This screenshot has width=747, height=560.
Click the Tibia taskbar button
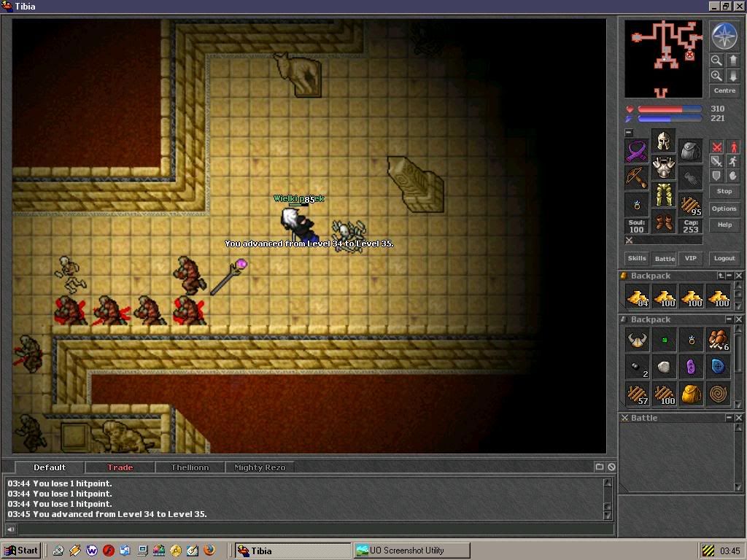point(293,551)
